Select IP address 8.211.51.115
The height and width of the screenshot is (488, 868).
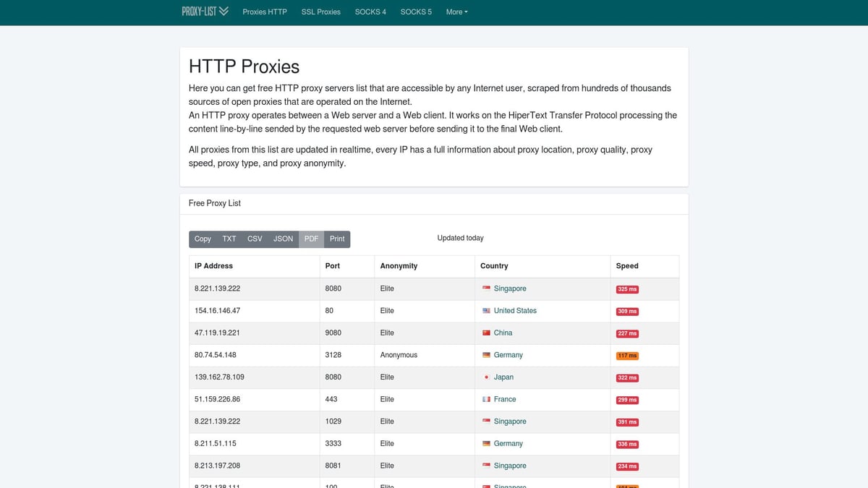pos(216,444)
